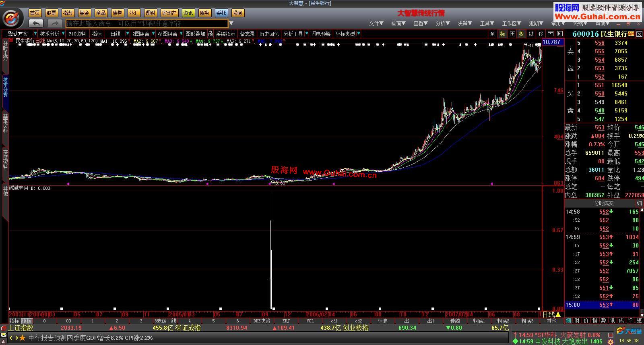Close the 民生银行 quote side panel

[640, 33]
